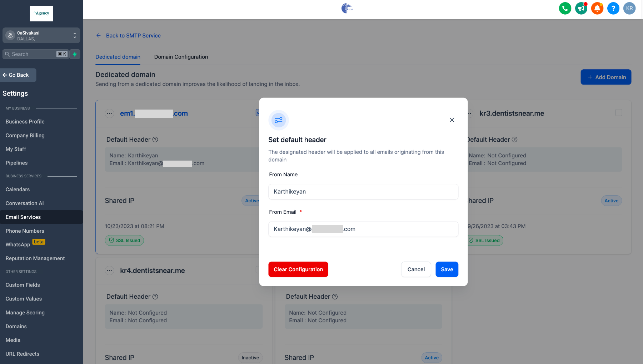Screen dimensions: 643x364
Task: Click the account avatar icon by 0aSivakasi
Action: click(10, 35)
